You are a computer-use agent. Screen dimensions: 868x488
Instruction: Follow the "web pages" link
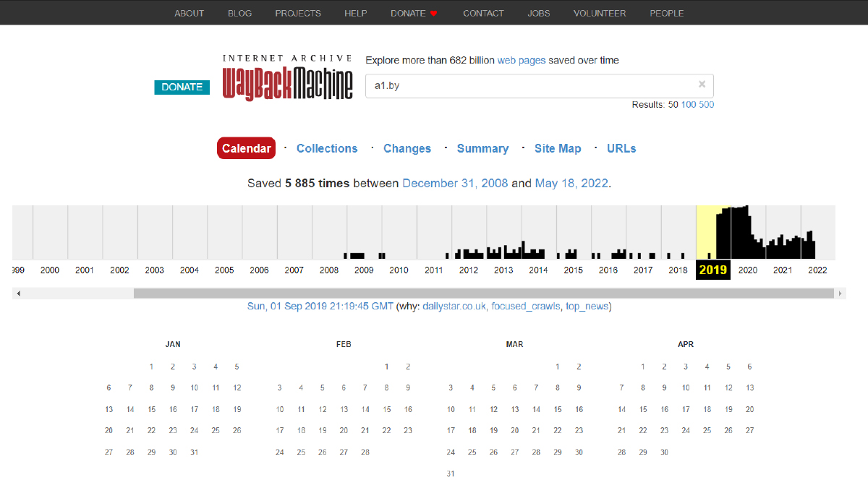(522, 61)
